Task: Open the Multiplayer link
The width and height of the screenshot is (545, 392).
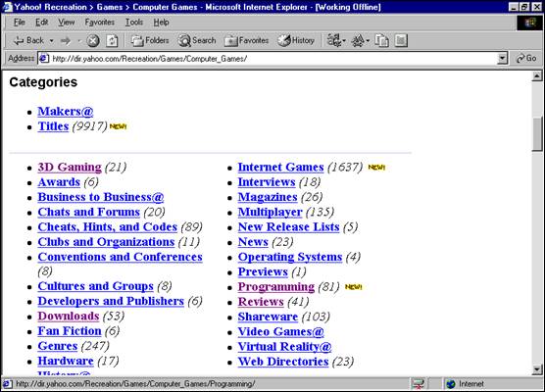Action: click(x=271, y=212)
